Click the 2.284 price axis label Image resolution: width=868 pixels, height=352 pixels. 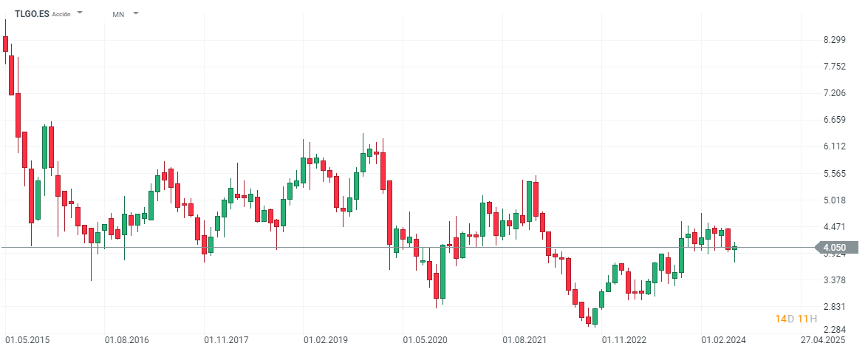833,330
